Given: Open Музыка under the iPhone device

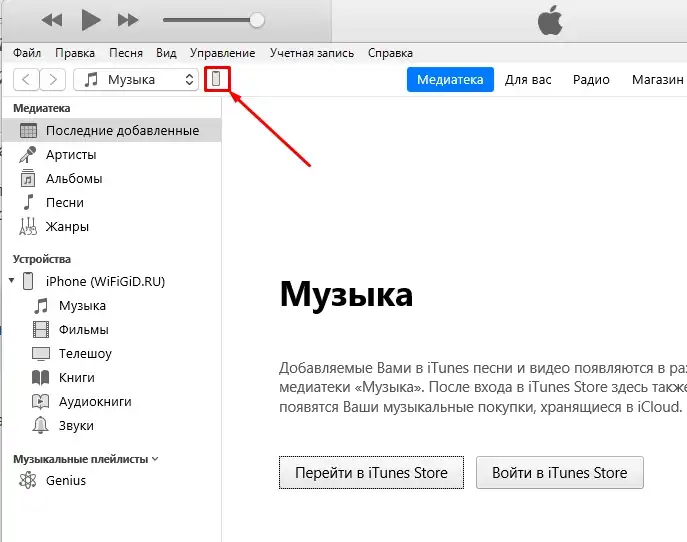Looking at the screenshot, I should (82, 305).
